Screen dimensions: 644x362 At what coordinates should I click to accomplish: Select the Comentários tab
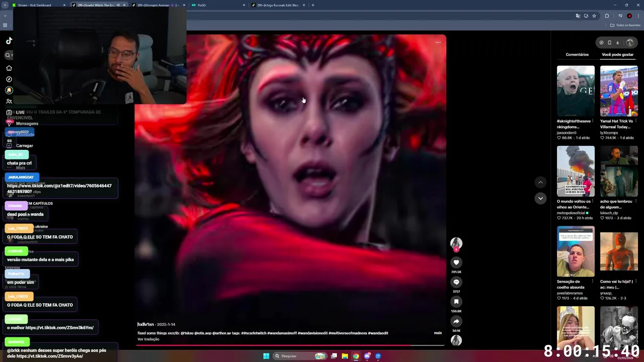point(577,54)
